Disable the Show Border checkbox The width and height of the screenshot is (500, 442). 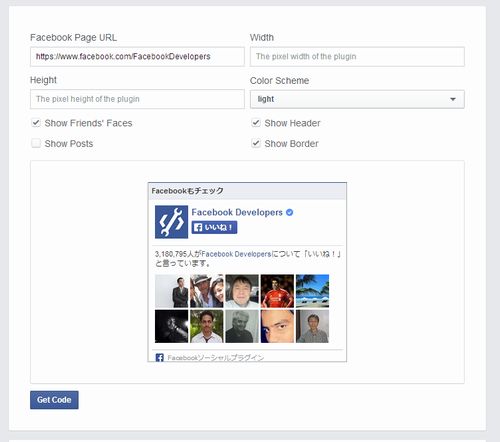click(x=256, y=143)
